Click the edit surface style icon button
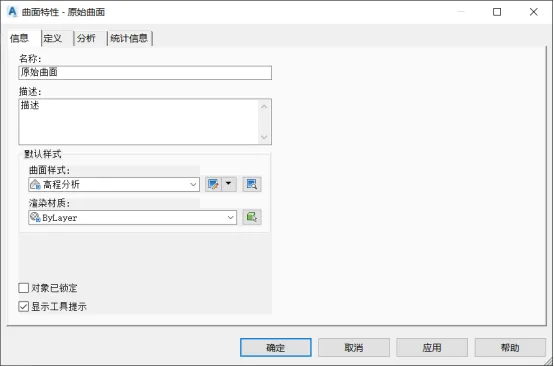The height and width of the screenshot is (367, 554). [x=213, y=184]
